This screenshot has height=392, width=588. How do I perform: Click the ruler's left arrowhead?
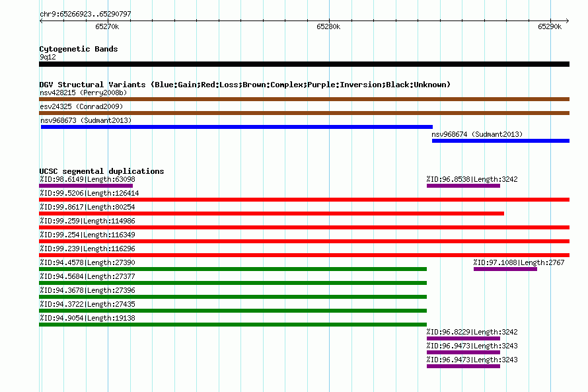41,20
